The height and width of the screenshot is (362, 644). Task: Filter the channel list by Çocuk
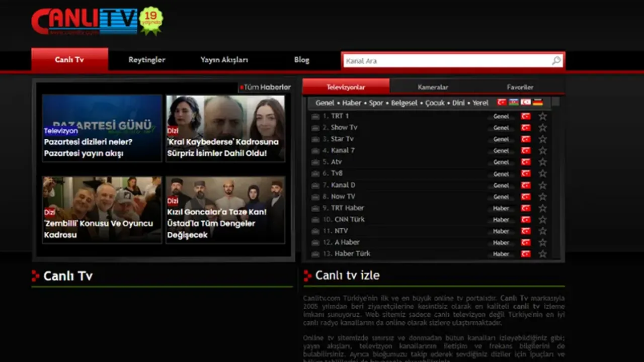(435, 103)
